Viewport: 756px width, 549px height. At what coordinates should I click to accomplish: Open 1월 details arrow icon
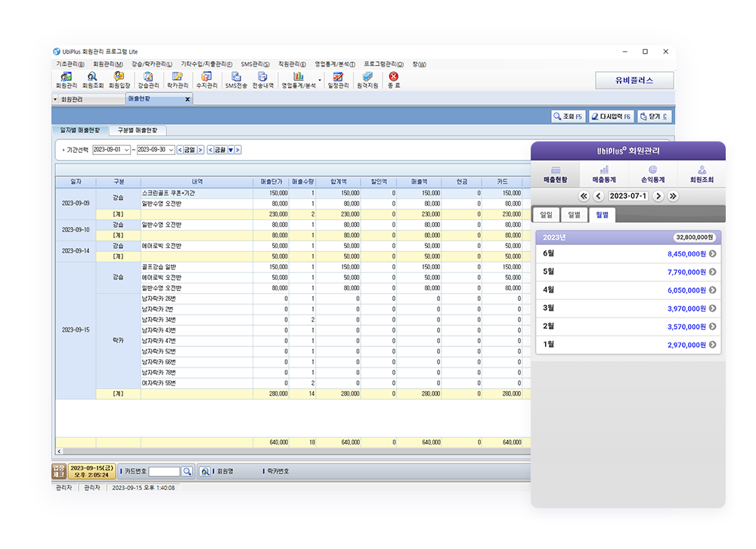(x=713, y=345)
